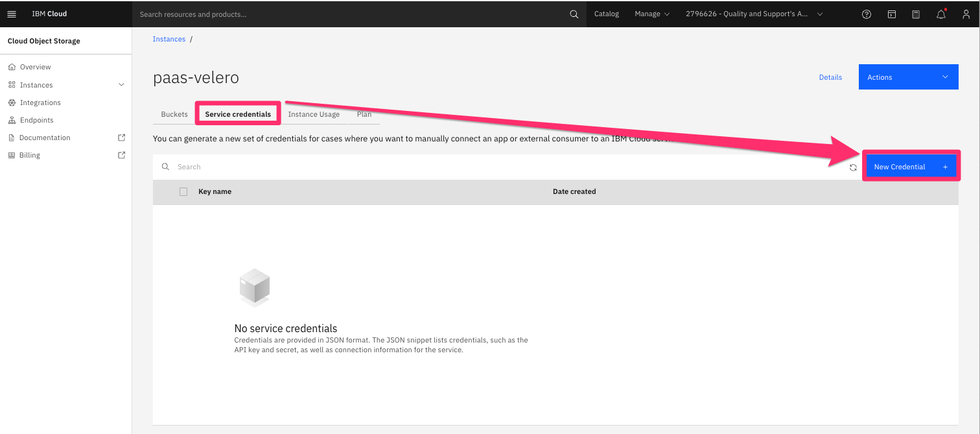This screenshot has width=980, height=434.
Task: Click the global search resources field
Action: (x=360, y=14)
